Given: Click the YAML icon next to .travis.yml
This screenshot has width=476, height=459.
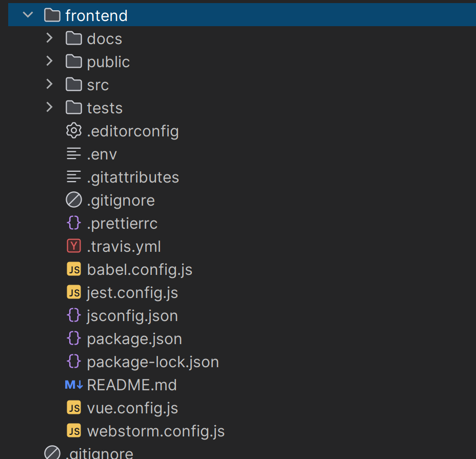Looking at the screenshot, I should click(74, 247).
